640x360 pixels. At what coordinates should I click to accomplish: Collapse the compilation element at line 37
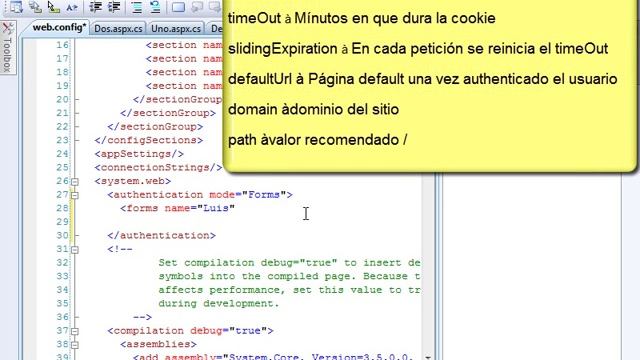(x=75, y=331)
